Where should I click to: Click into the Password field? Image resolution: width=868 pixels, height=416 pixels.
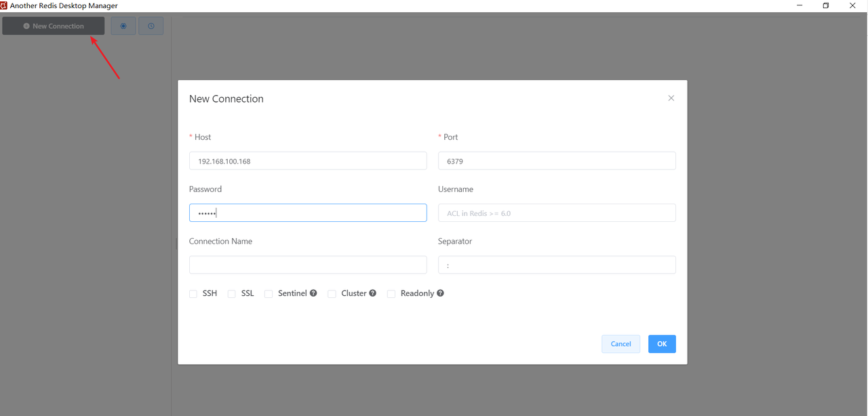(x=308, y=213)
